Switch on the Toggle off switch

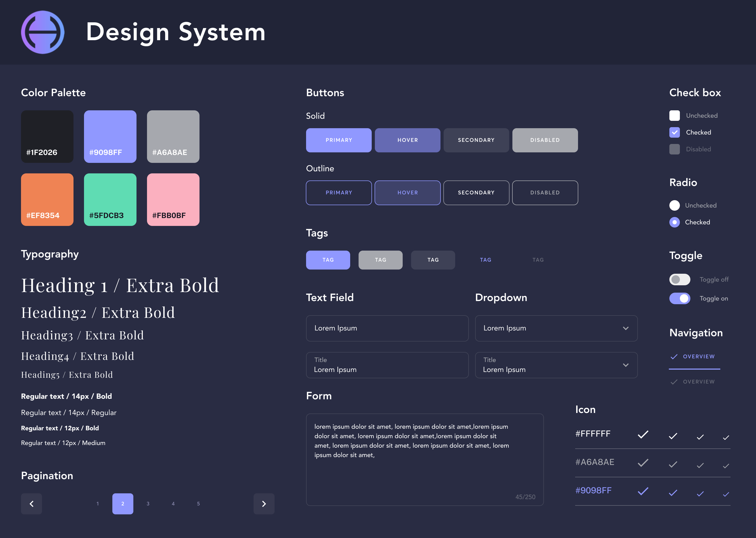(x=680, y=280)
